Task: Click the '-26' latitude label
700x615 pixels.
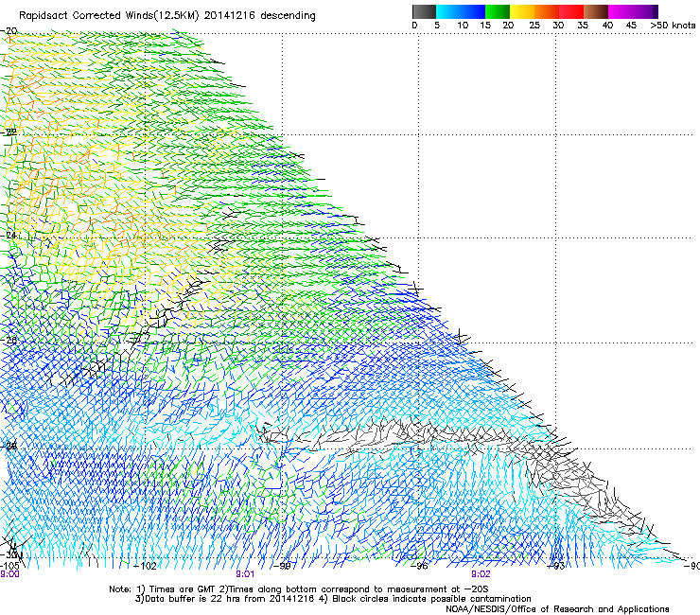Action: tap(9, 341)
